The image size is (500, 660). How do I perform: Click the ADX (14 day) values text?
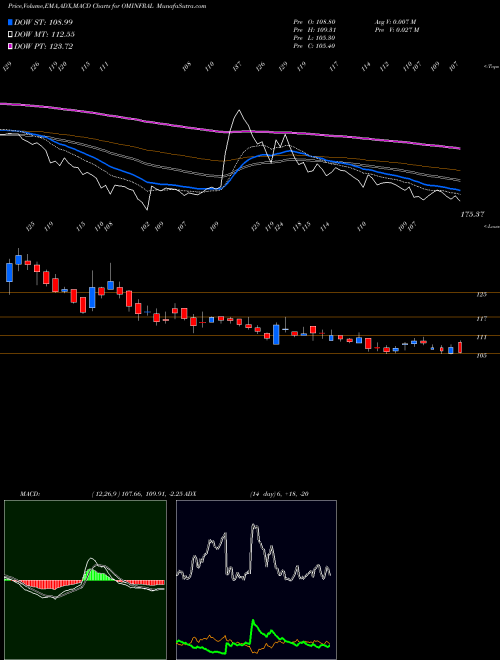279,494
